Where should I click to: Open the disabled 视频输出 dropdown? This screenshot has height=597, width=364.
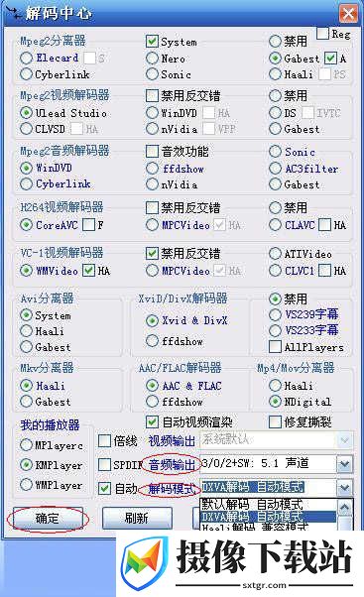click(x=344, y=440)
